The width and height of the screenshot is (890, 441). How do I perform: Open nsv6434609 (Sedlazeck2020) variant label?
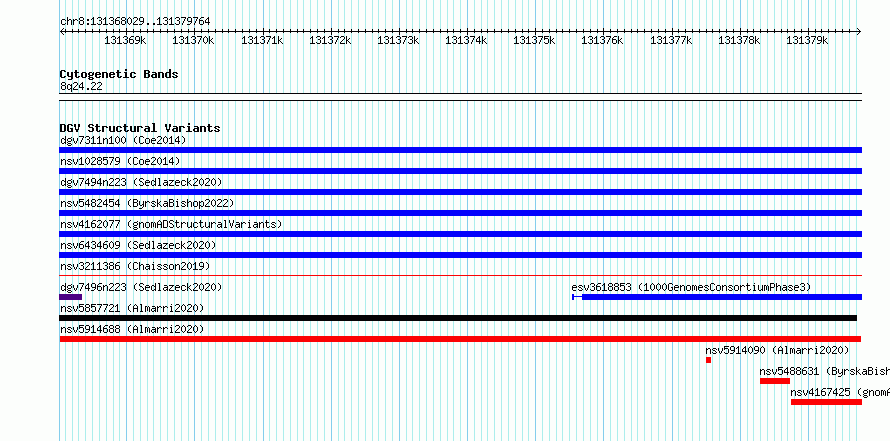[138, 245]
